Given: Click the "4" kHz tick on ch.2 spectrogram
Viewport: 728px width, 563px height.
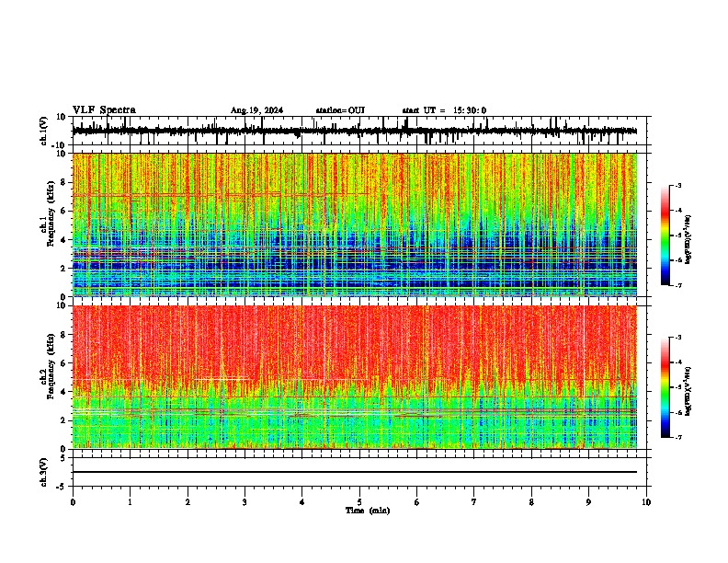Looking at the screenshot, I should tap(64, 392).
